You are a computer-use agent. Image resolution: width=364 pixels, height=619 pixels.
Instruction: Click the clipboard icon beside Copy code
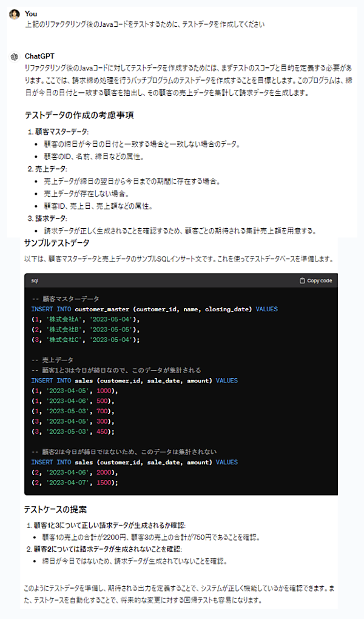[x=303, y=281]
